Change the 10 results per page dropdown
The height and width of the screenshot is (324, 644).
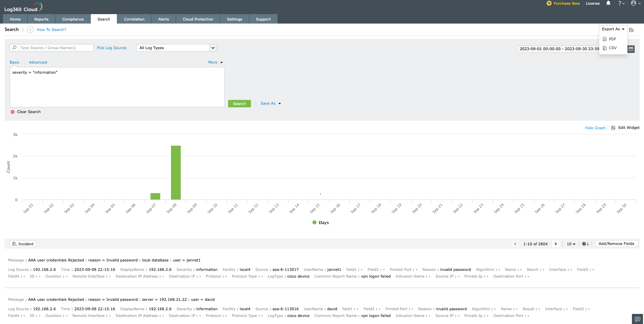coord(571,244)
